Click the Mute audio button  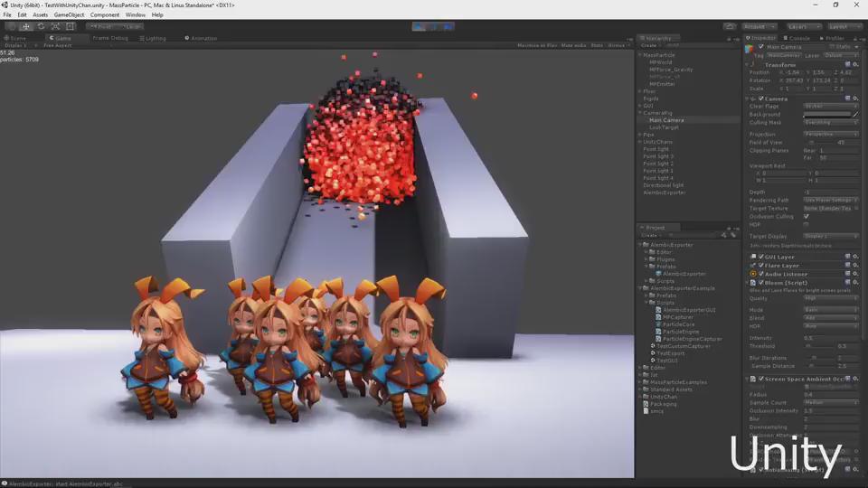pyautogui.click(x=573, y=45)
